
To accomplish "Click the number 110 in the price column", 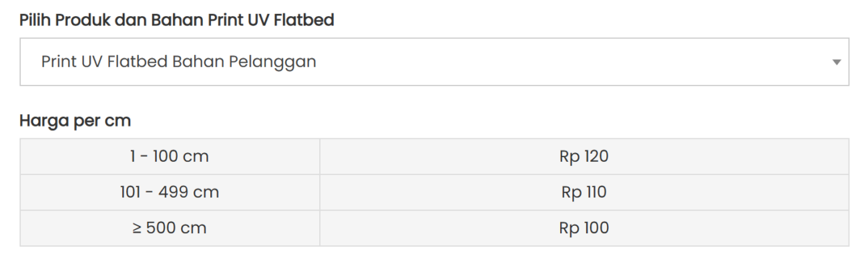I will click(x=596, y=192).
